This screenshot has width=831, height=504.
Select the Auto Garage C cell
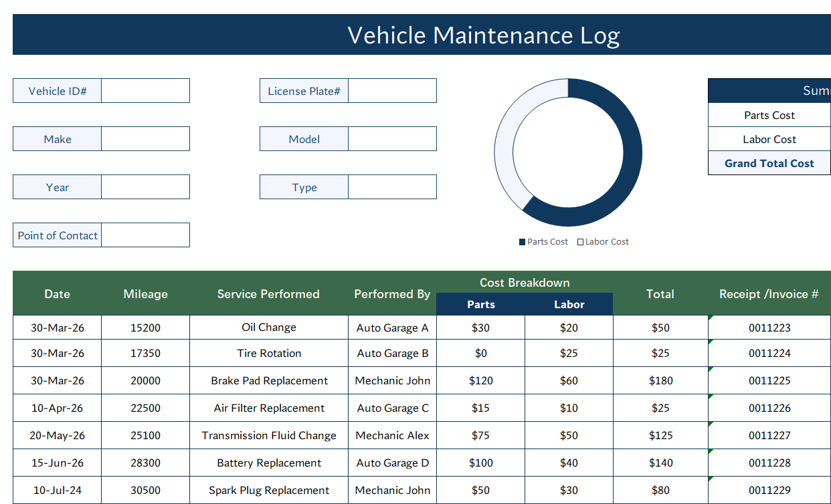point(392,408)
